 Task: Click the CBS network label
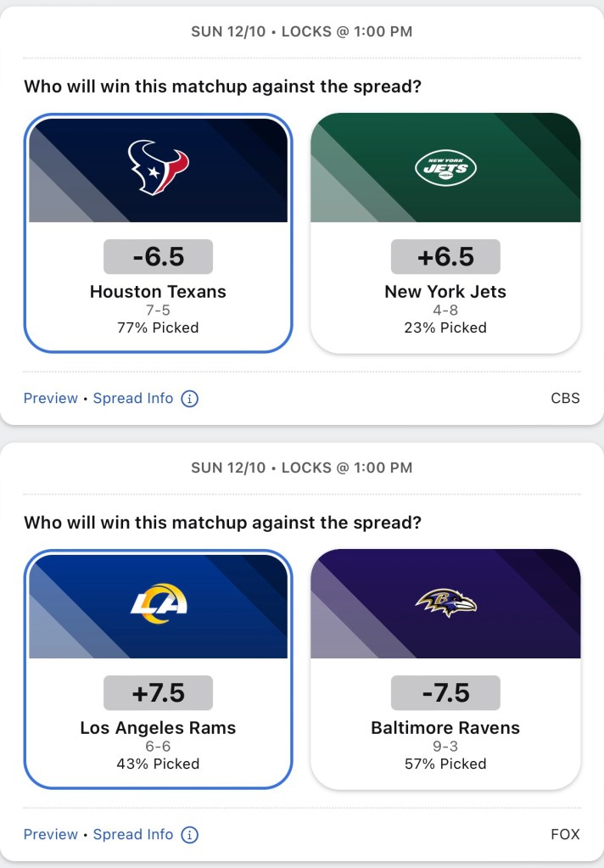point(565,399)
